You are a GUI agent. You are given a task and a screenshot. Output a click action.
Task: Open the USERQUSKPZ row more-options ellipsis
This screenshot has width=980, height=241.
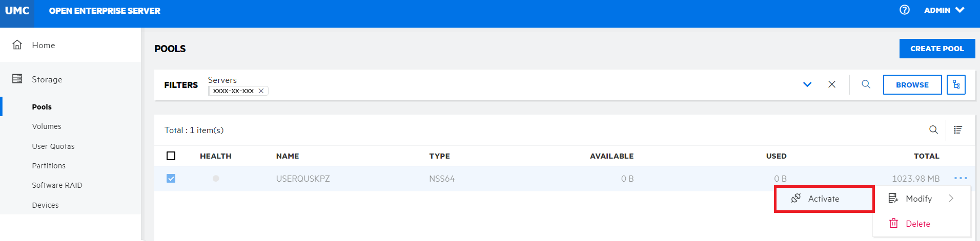961,178
